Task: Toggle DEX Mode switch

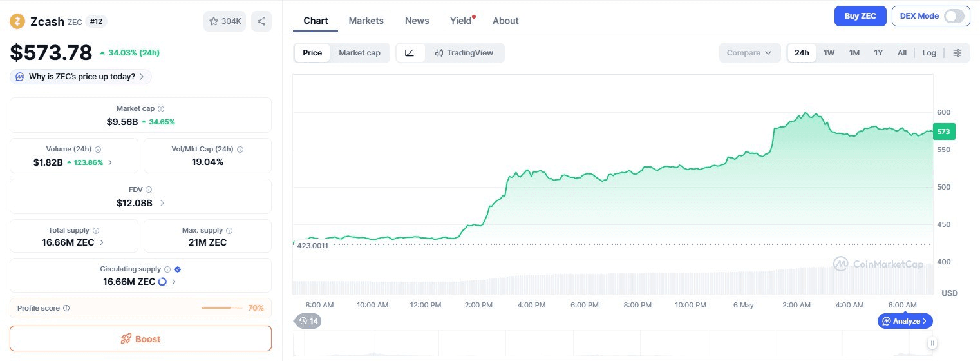Action: tap(954, 16)
